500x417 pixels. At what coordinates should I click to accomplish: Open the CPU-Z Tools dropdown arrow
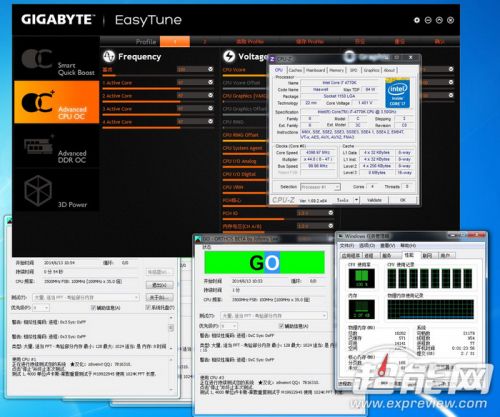pyautogui.click(x=356, y=200)
